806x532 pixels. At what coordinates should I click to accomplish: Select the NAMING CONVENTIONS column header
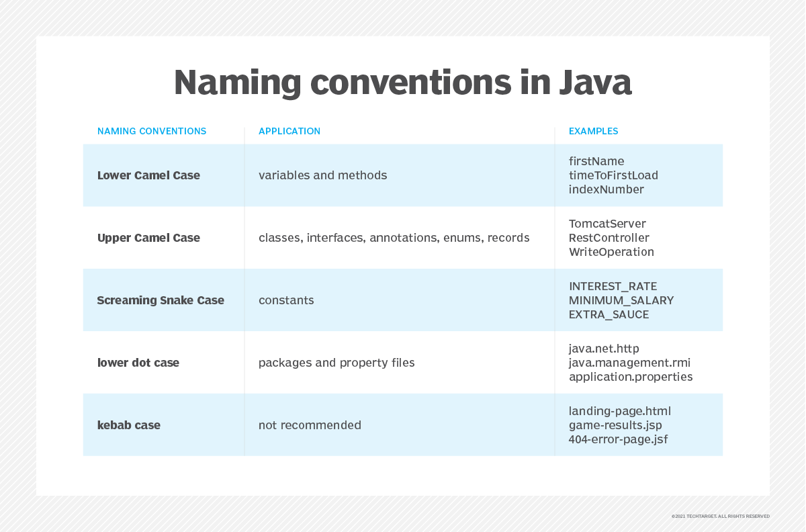click(x=152, y=132)
